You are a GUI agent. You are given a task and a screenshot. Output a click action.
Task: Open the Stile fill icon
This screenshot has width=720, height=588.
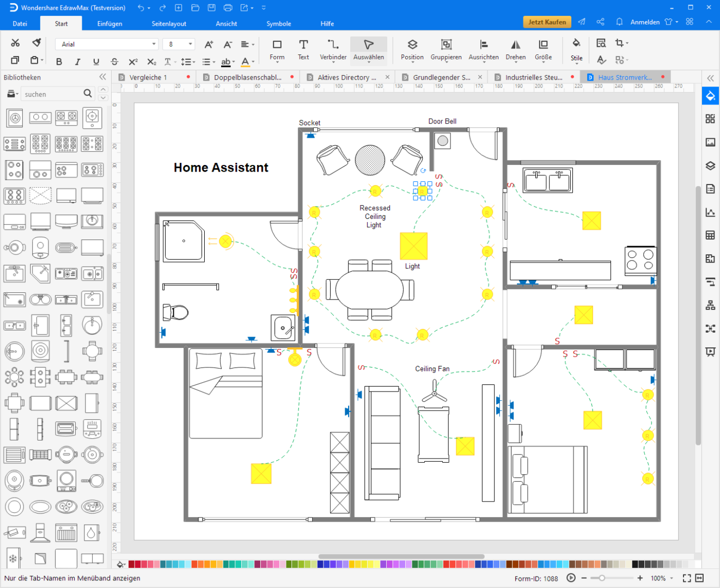click(x=576, y=44)
